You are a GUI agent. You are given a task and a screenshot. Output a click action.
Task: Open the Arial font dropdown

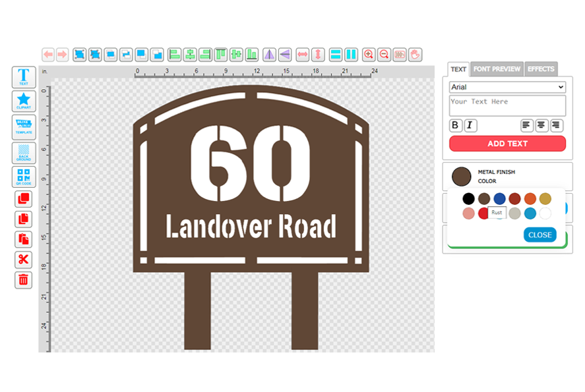click(x=507, y=87)
